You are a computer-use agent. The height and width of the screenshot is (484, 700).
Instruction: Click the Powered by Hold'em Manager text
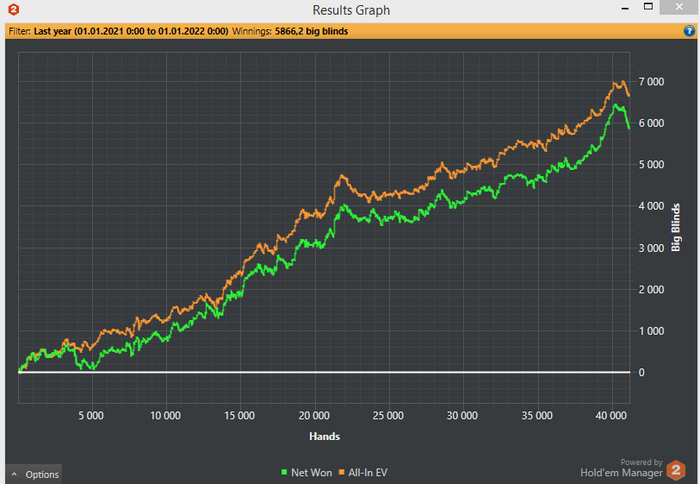[621, 468]
